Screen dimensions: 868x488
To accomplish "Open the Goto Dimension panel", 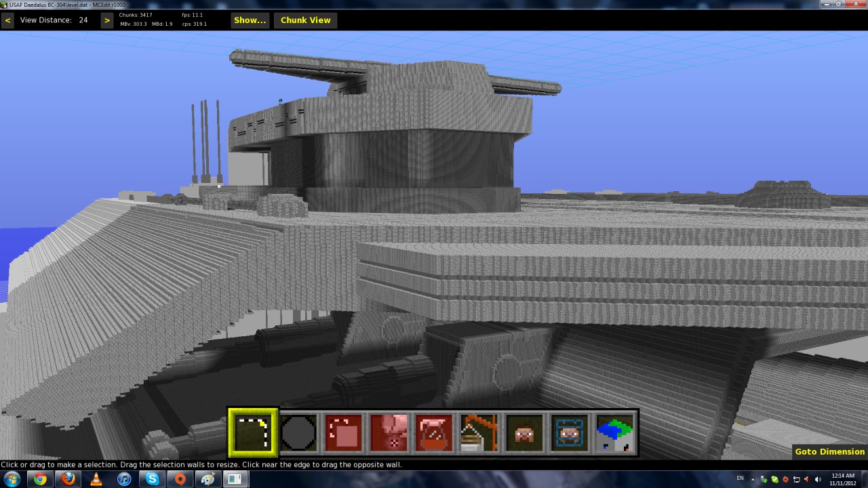I will pos(829,451).
